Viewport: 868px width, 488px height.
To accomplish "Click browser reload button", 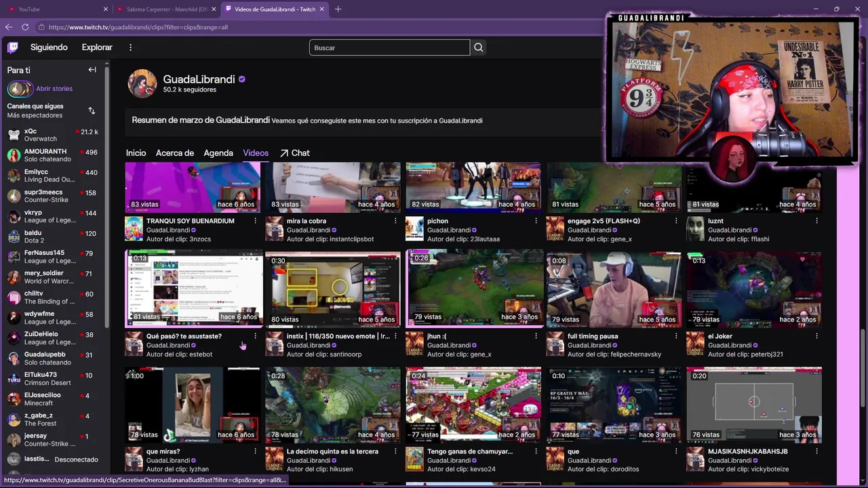I will pyautogui.click(x=25, y=27).
